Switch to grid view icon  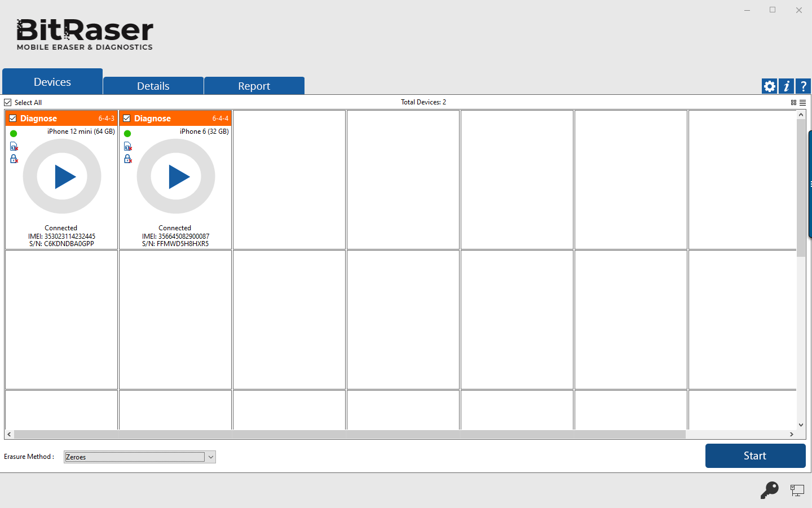(793, 103)
